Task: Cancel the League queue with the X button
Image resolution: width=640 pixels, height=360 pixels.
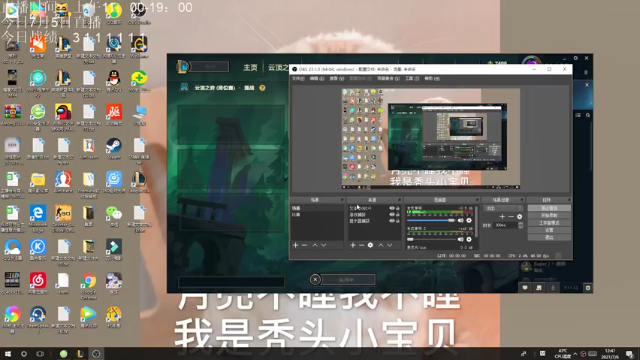Action: pos(315,280)
